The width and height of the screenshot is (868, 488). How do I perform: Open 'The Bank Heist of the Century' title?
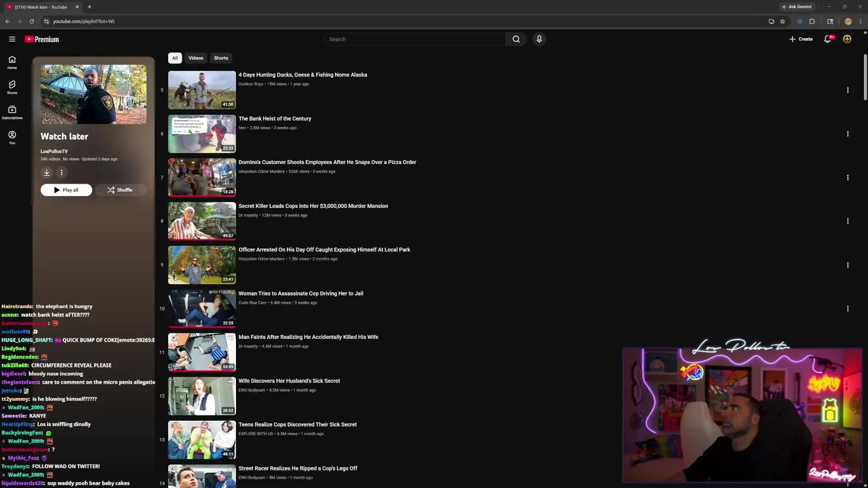pos(275,119)
